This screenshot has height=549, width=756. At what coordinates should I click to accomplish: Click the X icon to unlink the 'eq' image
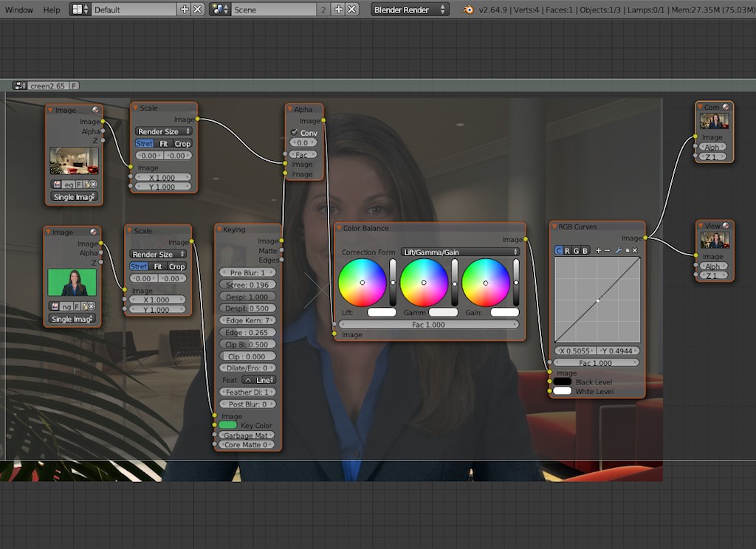pyautogui.click(x=93, y=184)
